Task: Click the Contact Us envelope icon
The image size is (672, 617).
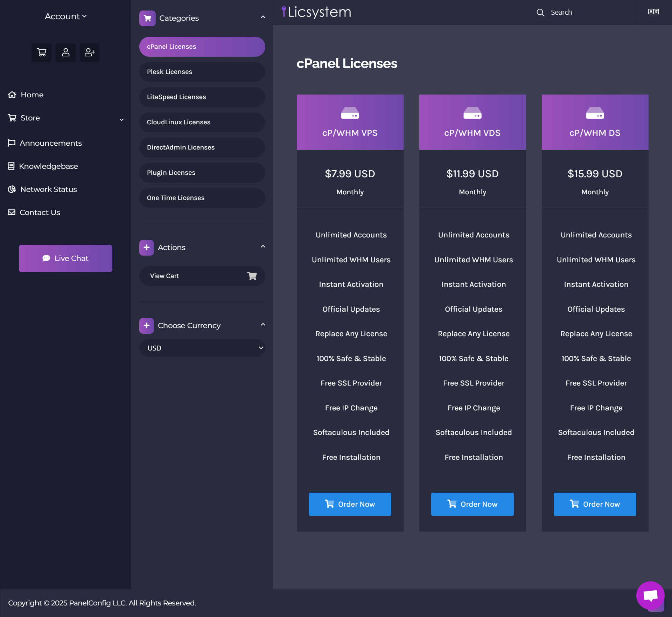Action: click(12, 212)
